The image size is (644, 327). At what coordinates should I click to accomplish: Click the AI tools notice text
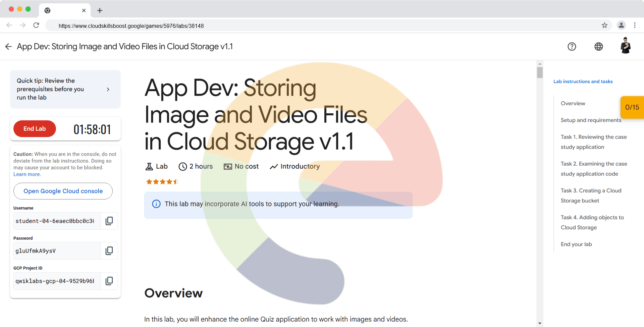pos(252,204)
